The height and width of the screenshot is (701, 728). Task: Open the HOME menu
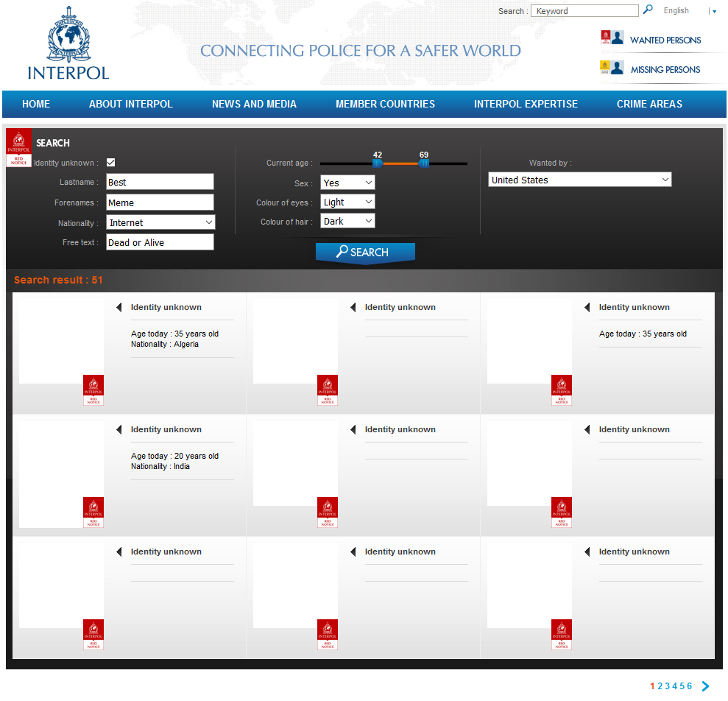(x=36, y=104)
